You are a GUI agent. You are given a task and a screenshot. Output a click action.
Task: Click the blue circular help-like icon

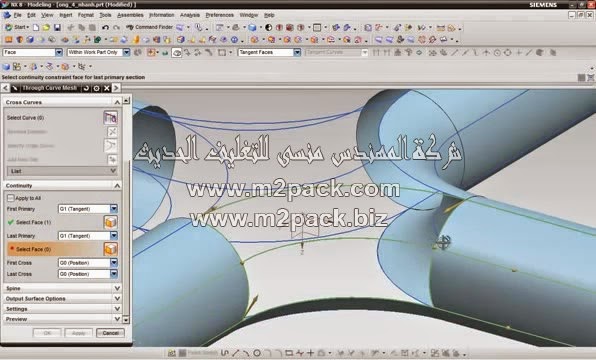[x=235, y=40]
